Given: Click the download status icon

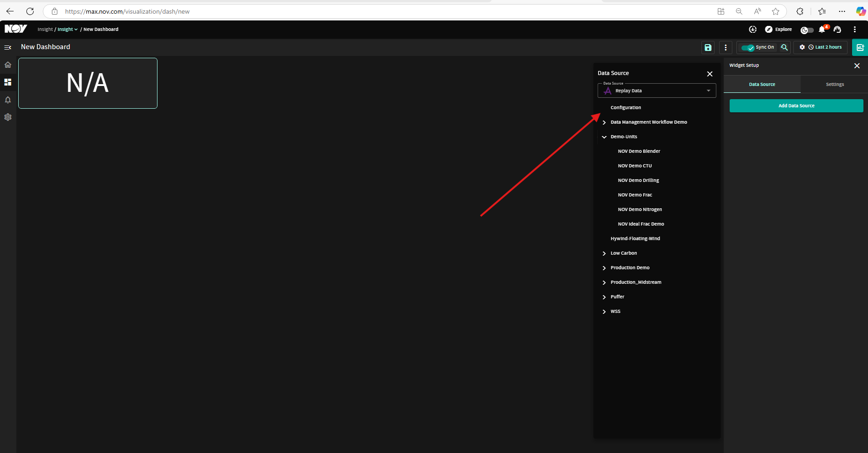Looking at the screenshot, I should click(x=753, y=29).
